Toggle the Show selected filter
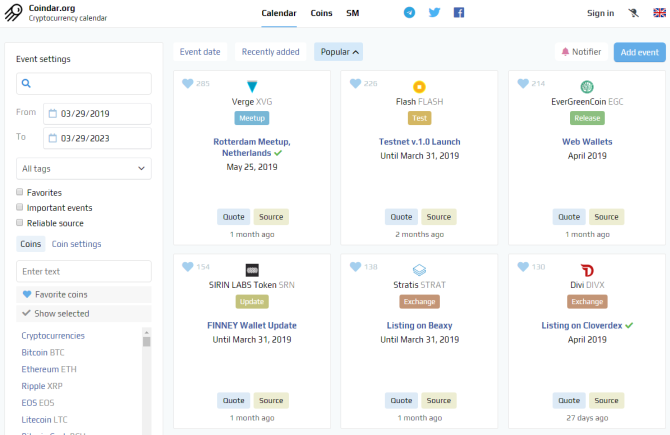The width and height of the screenshot is (670, 435). [x=84, y=314]
